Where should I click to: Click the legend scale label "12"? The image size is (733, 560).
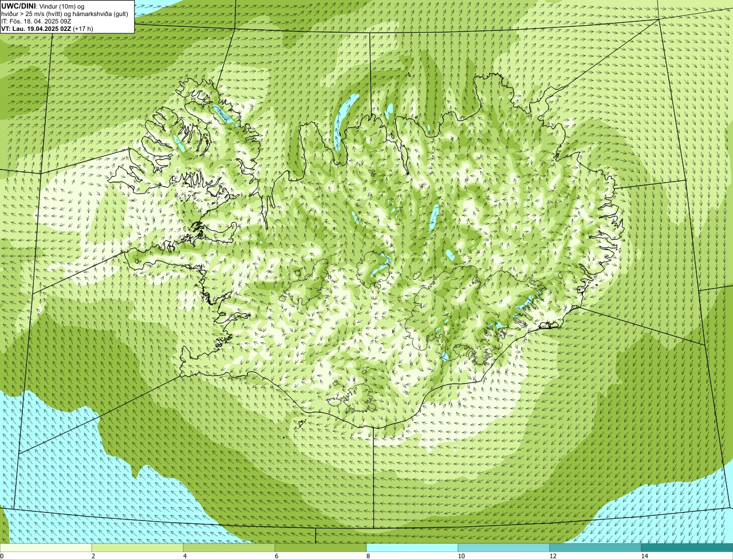(553, 556)
